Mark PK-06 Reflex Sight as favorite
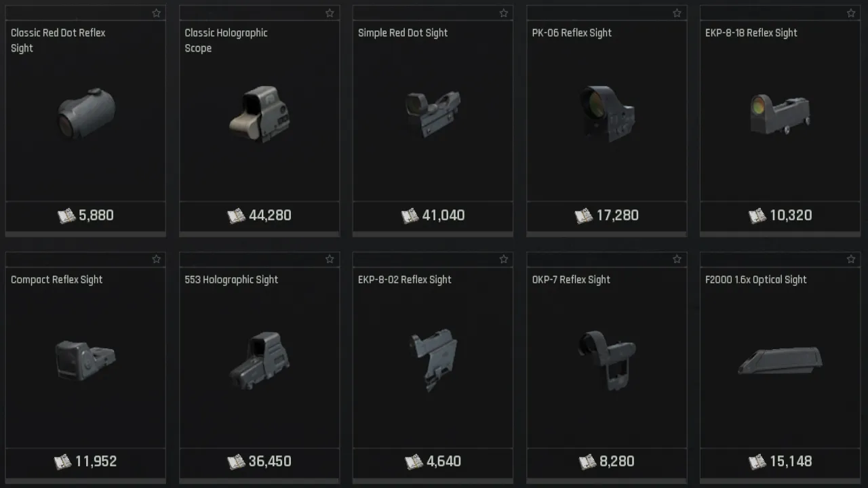Viewport: 868px width, 488px height. click(x=677, y=14)
